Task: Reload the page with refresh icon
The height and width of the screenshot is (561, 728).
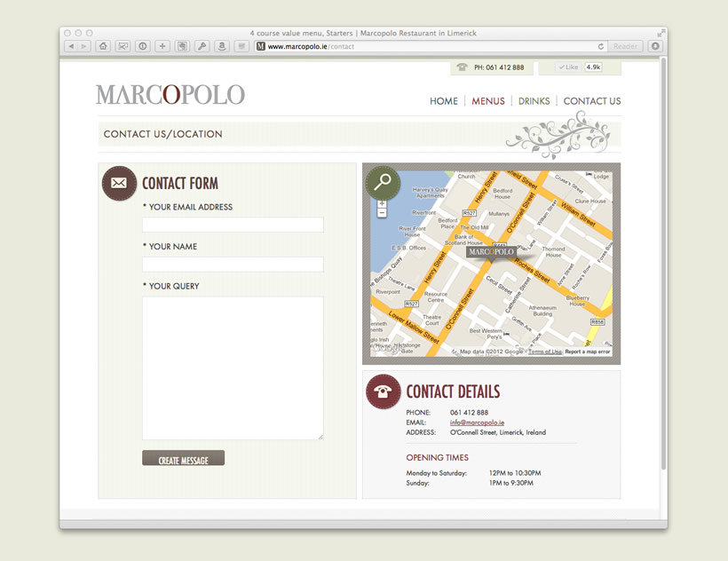Action: 601,46
